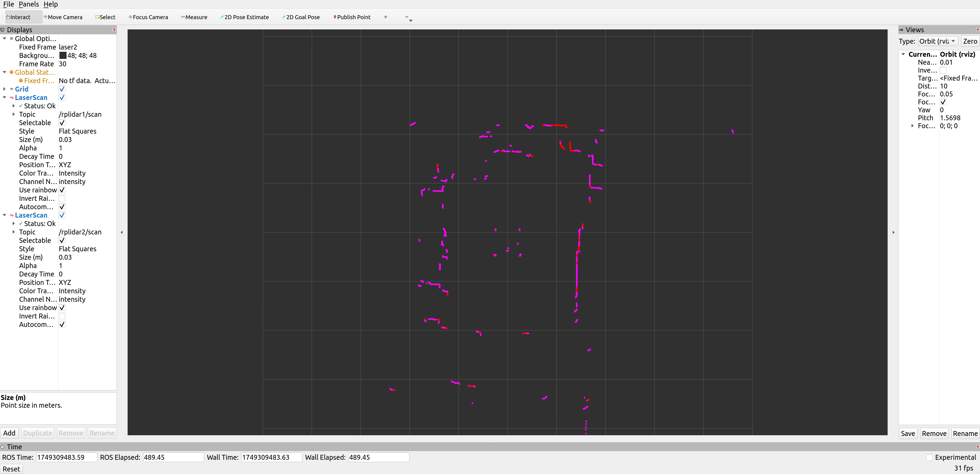This screenshot has height=474, width=980.
Task: Select the Publish Point tool
Action: point(352,17)
